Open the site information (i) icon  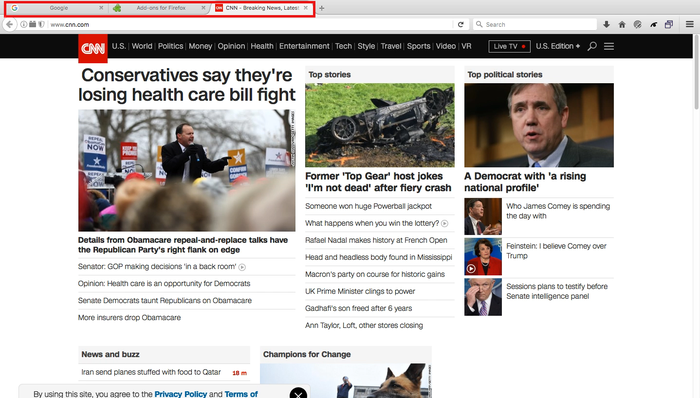click(24, 25)
